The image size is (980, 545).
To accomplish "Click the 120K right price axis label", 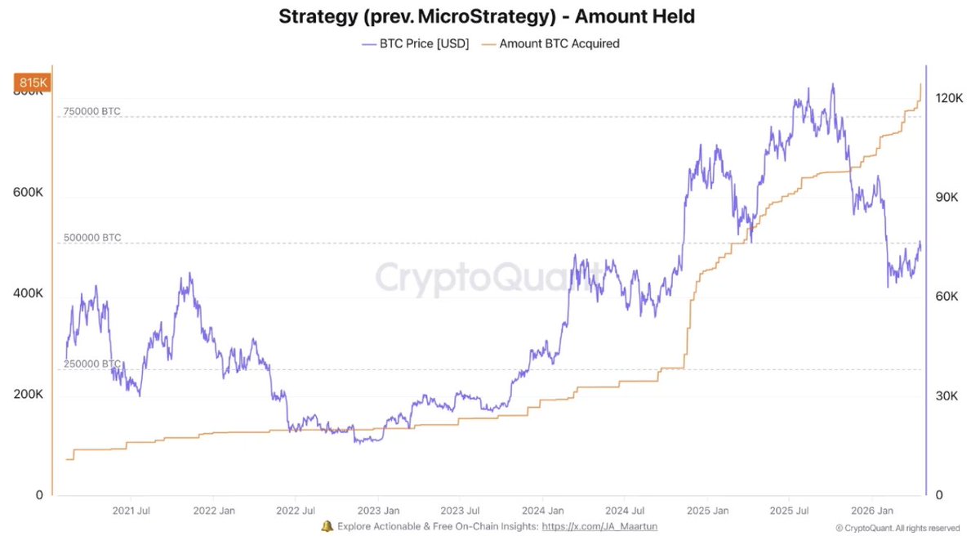I will 948,98.
